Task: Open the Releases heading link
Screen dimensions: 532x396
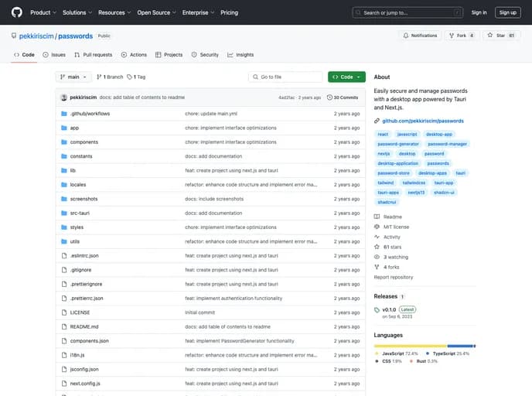Action: pyautogui.click(x=385, y=296)
